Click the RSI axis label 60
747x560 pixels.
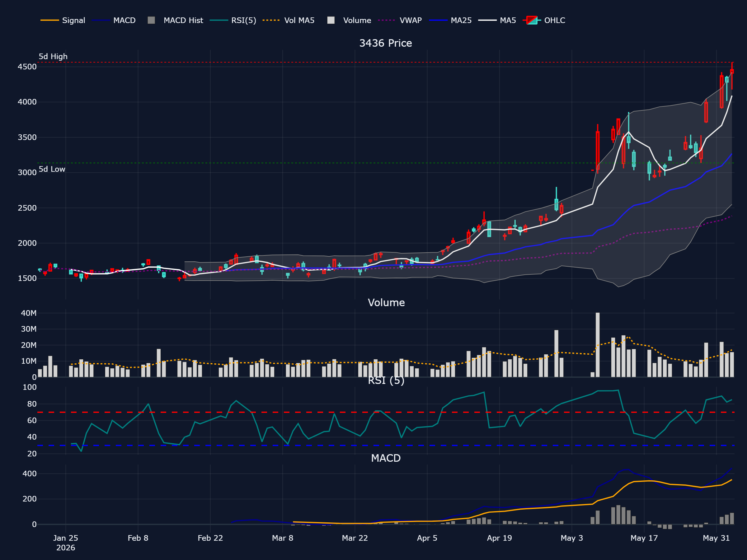tap(32, 421)
